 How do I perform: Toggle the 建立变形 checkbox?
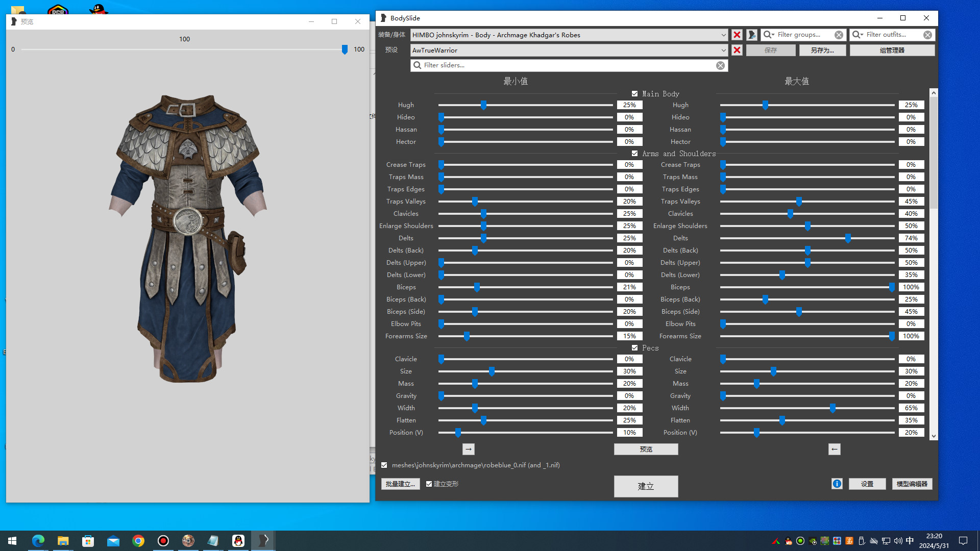click(x=429, y=484)
